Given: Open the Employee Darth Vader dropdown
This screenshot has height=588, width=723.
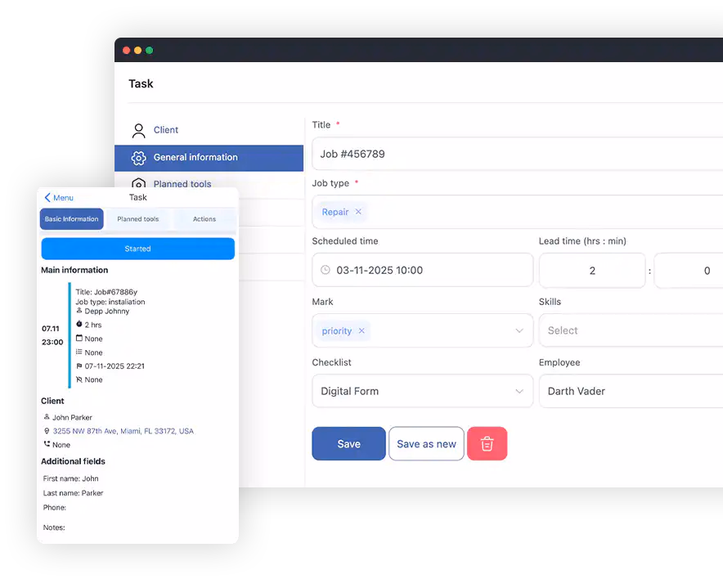Looking at the screenshot, I should 630,391.
